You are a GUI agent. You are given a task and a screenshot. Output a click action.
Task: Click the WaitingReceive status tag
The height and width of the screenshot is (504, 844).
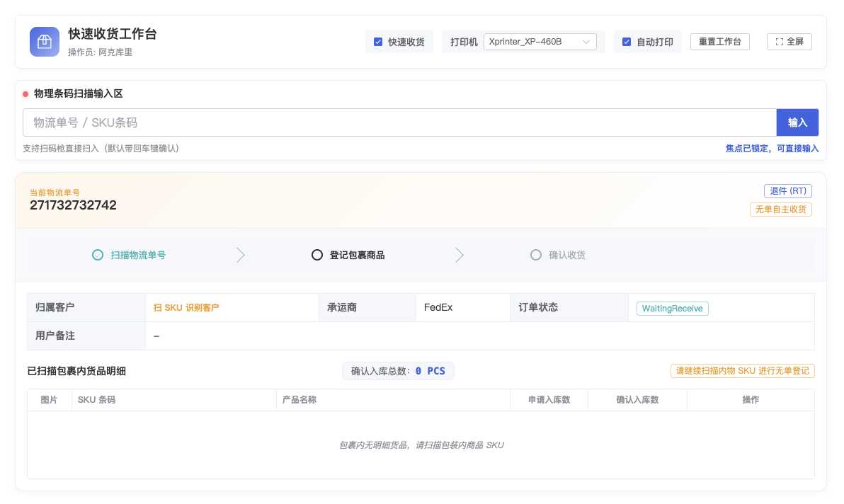(x=672, y=308)
